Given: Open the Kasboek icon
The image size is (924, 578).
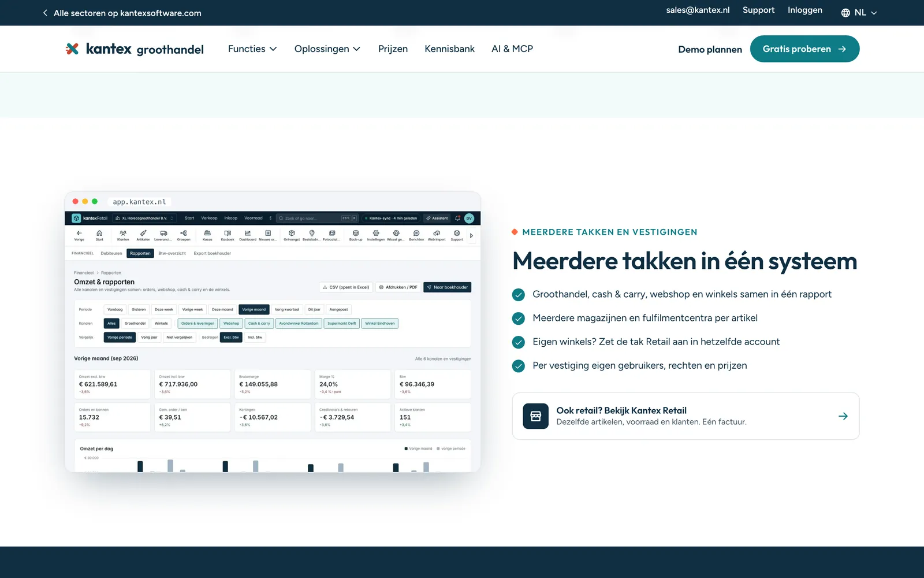Looking at the screenshot, I should (x=228, y=235).
